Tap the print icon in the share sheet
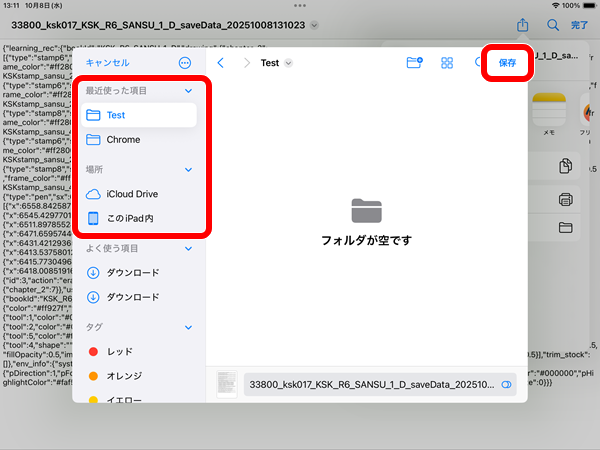 [566, 199]
